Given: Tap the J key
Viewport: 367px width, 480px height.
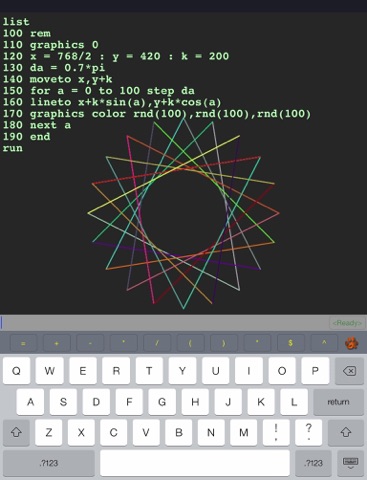Looking at the screenshot, I should click(228, 402).
